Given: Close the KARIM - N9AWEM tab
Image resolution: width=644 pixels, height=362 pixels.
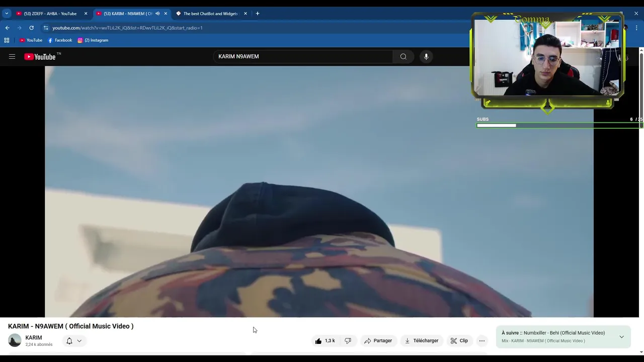Looking at the screenshot, I should click(x=166, y=14).
